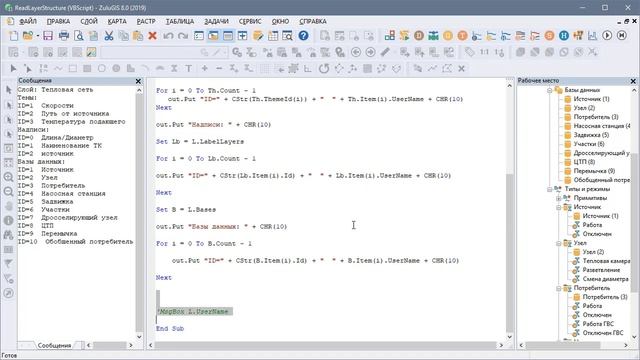Collapse the Потребитель types node
This screenshot has width=640, height=360.
[559, 288]
